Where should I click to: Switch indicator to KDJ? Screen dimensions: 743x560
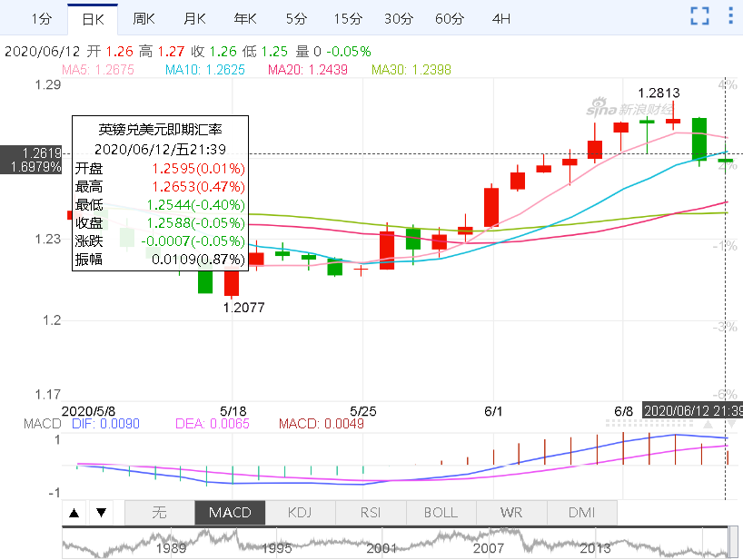tap(300, 513)
